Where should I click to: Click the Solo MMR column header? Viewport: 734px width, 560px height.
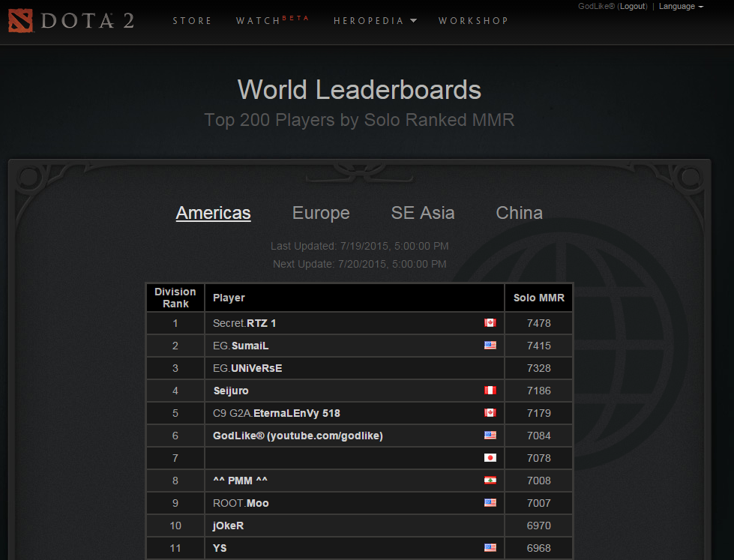(x=539, y=298)
